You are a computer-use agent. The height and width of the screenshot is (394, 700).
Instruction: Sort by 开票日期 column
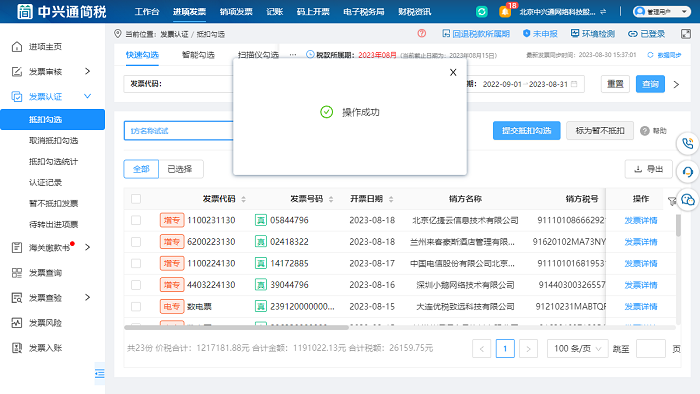391,199
